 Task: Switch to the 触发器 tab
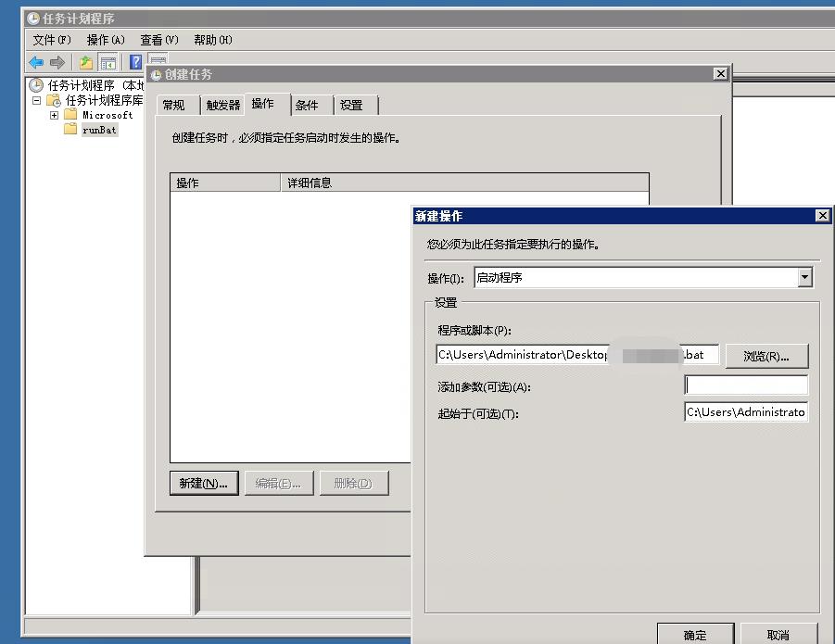coord(223,105)
